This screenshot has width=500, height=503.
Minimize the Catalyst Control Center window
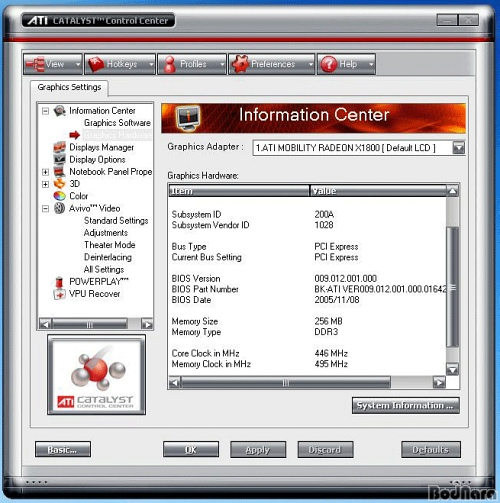[447, 20]
